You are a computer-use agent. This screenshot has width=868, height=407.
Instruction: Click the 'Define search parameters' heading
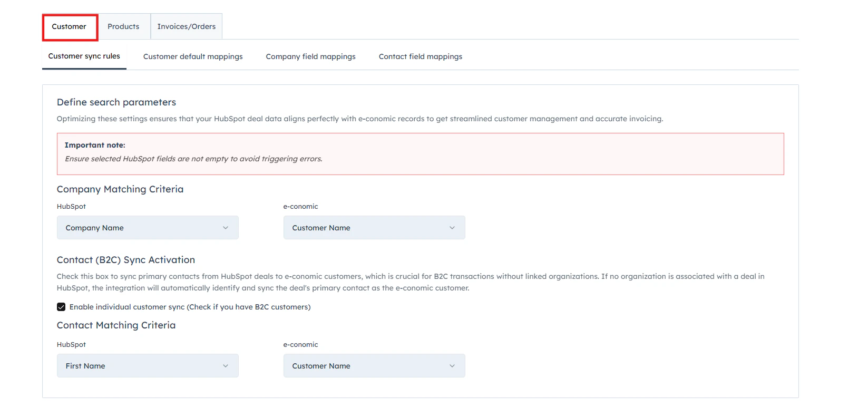[x=116, y=102]
